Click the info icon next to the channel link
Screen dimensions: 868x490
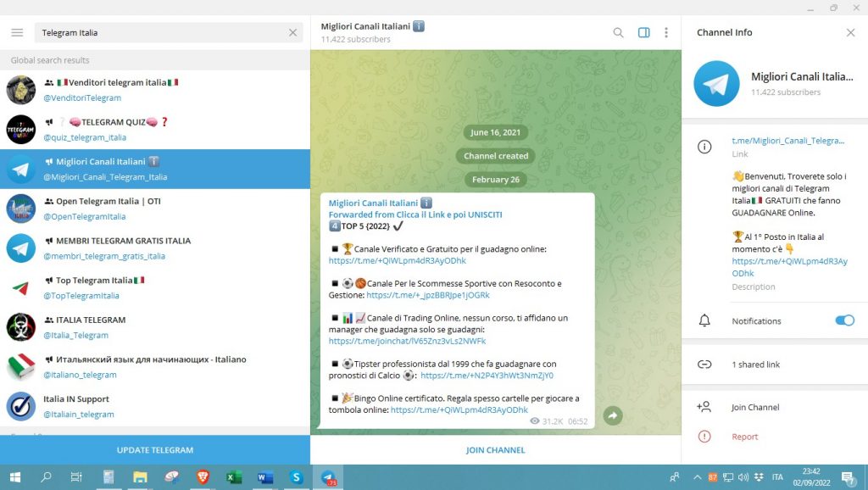point(704,146)
